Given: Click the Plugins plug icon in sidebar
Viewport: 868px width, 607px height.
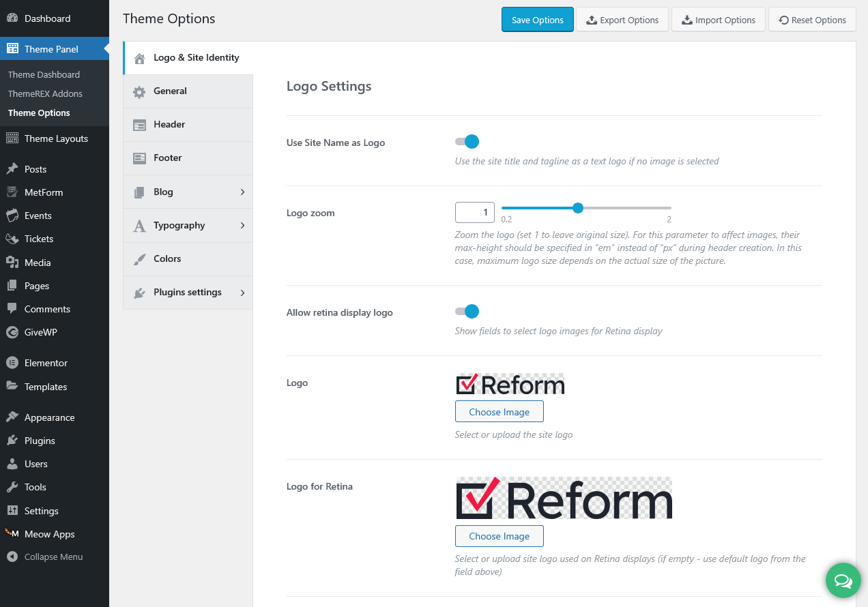Looking at the screenshot, I should click(12, 441).
